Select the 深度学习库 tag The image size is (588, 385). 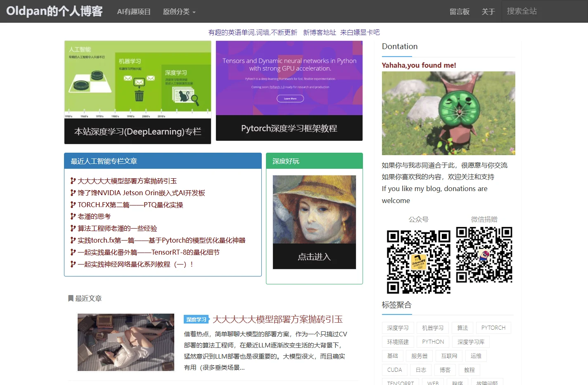click(471, 342)
